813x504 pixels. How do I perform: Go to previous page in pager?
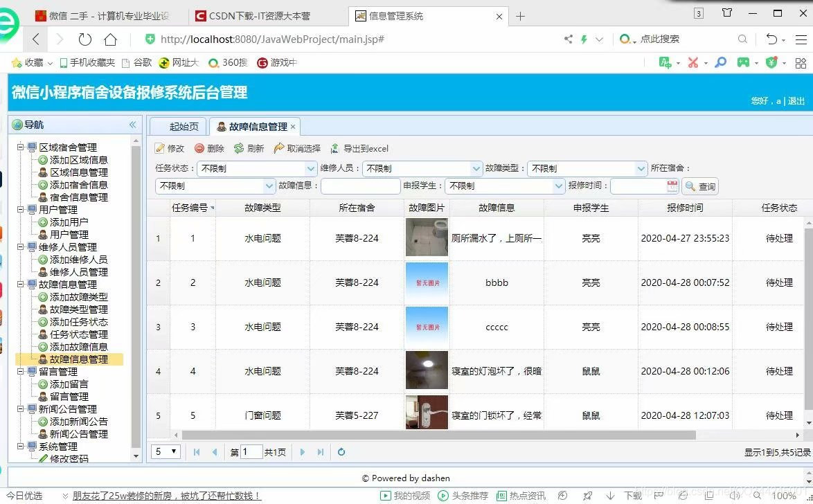tap(215, 452)
